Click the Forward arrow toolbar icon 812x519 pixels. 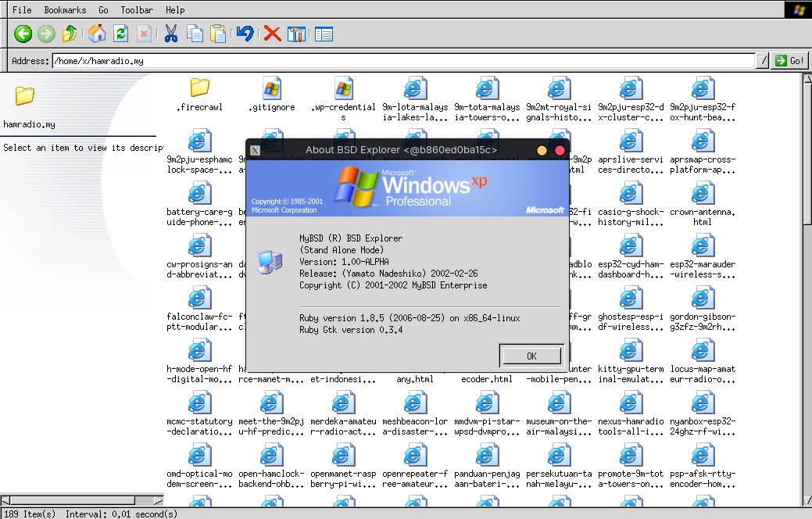tap(46, 34)
